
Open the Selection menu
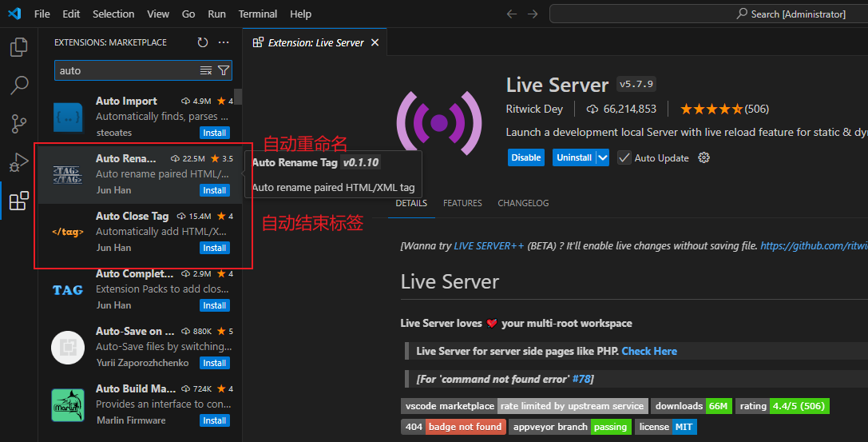113,14
